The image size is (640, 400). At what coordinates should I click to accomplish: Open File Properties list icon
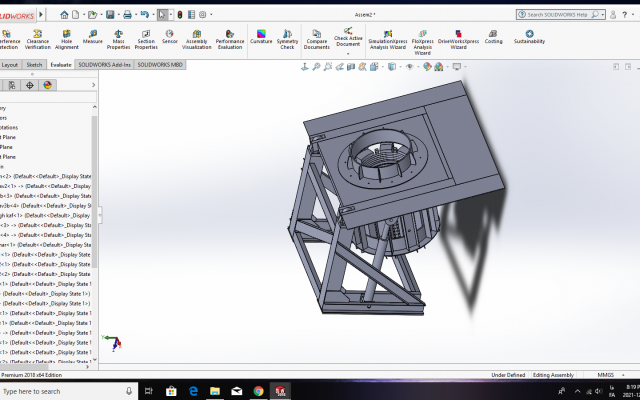coord(191,15)
